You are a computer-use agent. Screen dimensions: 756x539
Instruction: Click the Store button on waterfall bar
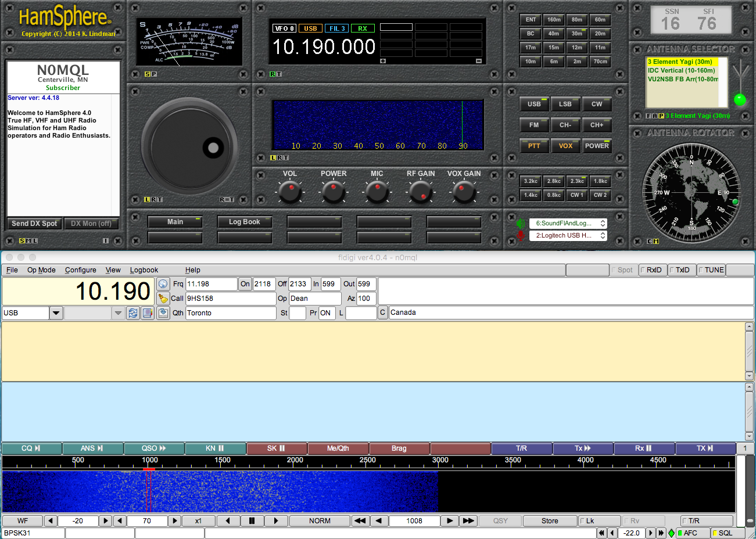pyautogui.click(x=550, y=521)
